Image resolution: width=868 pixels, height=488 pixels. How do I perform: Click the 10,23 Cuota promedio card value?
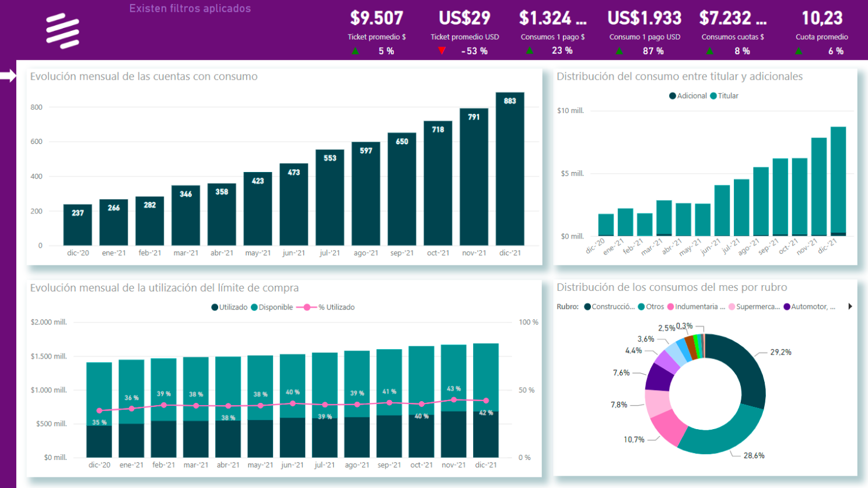click(x=821, y=18)
